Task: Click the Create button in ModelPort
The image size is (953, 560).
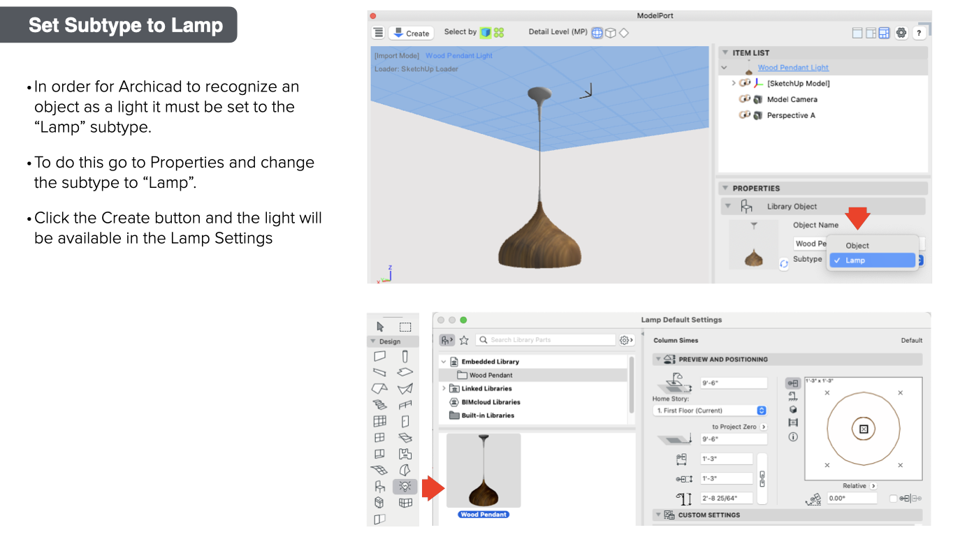Action: (412, 33)
